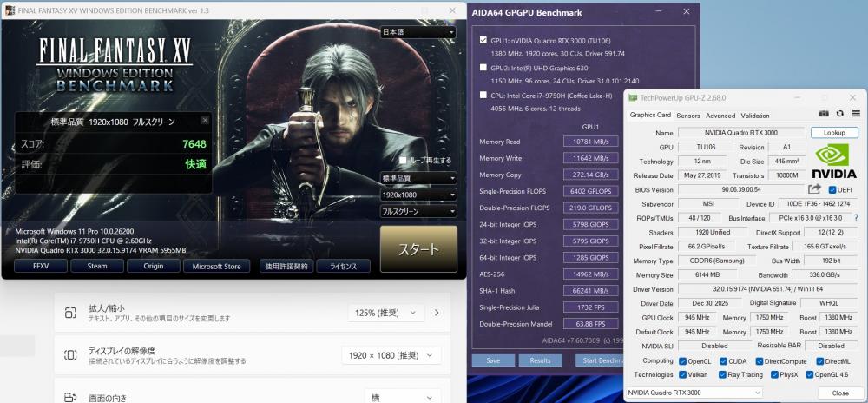The height and width of the screenshot is (403, 868).
Task: Toggle the CUDA checkbox
Action: [724, 361]
